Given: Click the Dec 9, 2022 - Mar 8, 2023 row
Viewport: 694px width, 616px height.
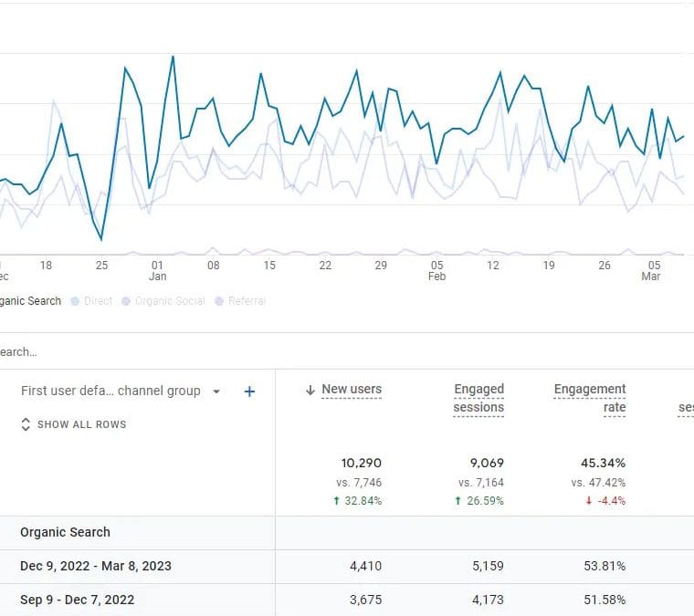Looking at the screenshot, I should [x=96, y=566].
